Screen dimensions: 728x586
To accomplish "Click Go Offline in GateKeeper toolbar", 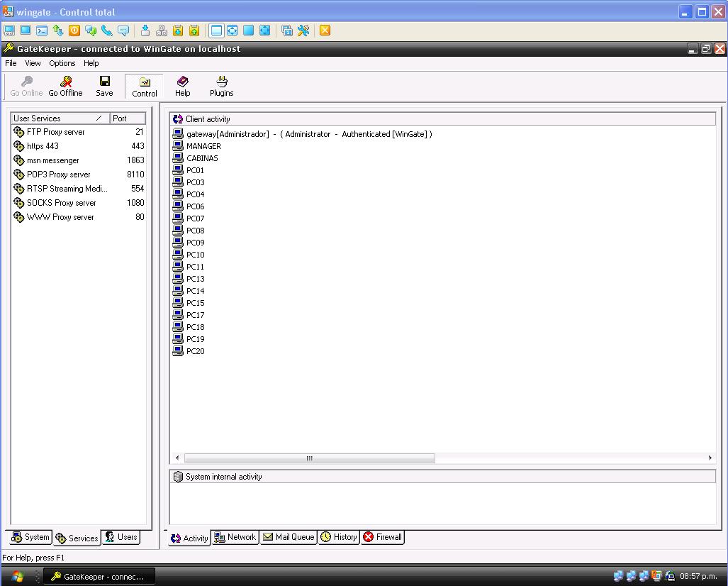I will coord(65,87).
